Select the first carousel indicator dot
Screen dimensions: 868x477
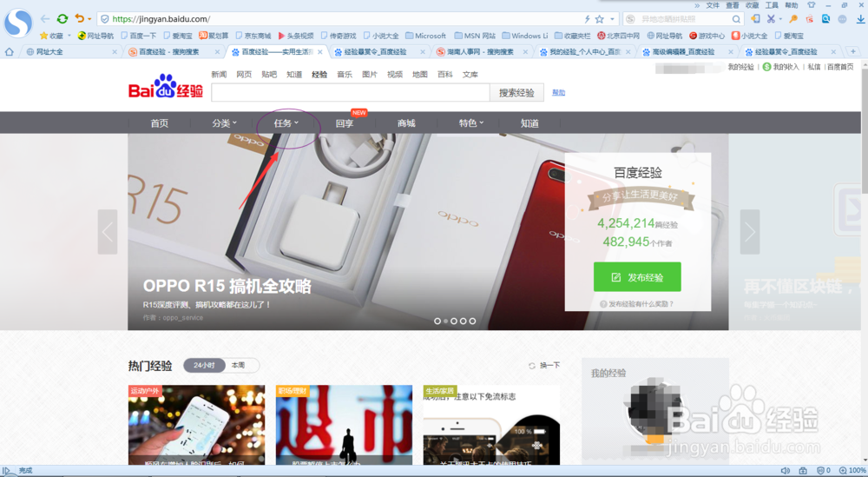[437, 321]
